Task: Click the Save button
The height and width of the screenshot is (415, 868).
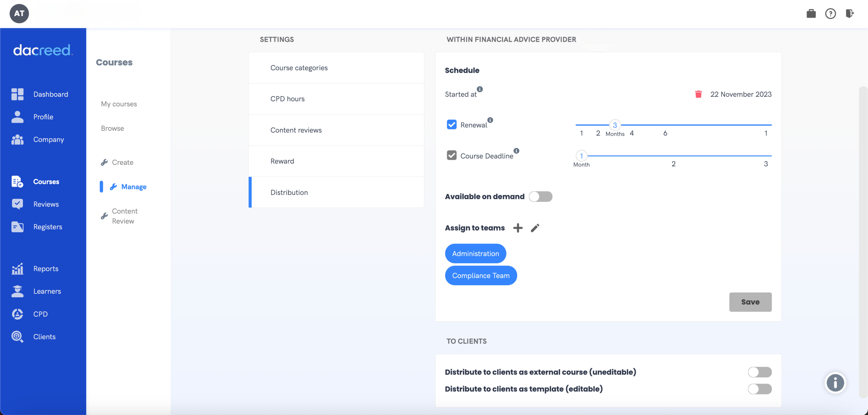Action: (x=750, y=302)
